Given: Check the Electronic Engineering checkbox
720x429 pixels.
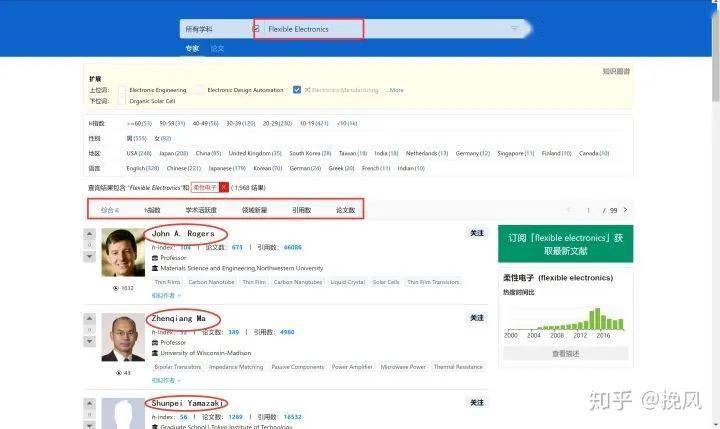Looking at the screenshot, I should point(122,90).
